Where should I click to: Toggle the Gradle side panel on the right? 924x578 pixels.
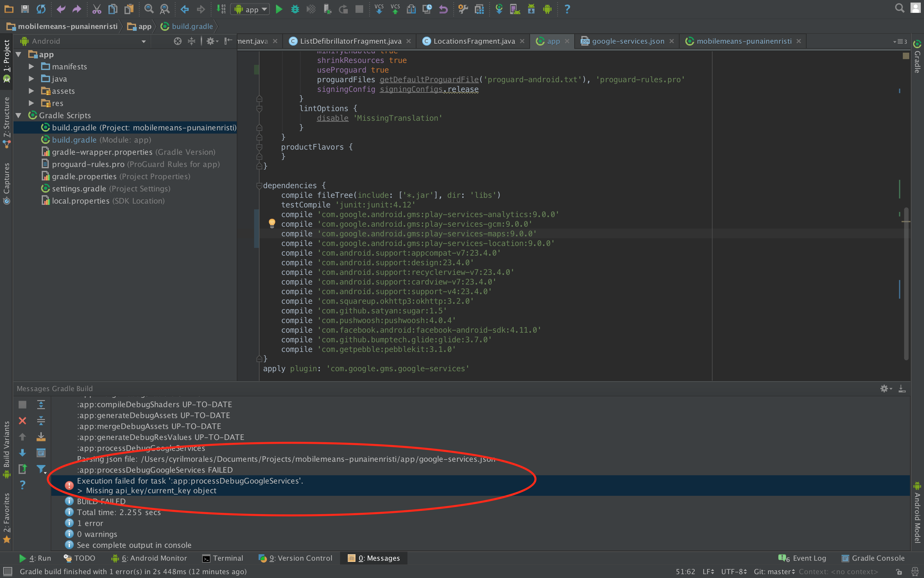(x=918, y=57)
